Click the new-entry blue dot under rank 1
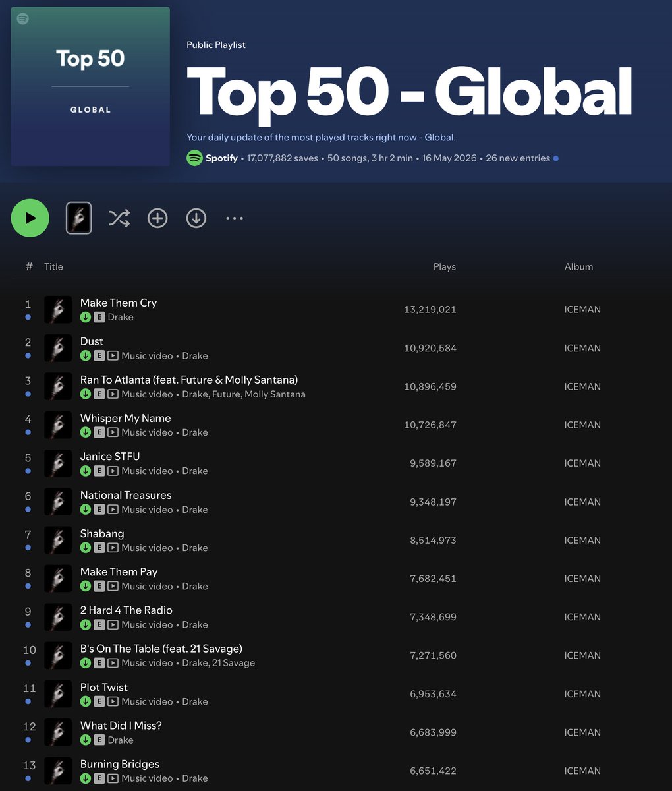 [28, 317]
